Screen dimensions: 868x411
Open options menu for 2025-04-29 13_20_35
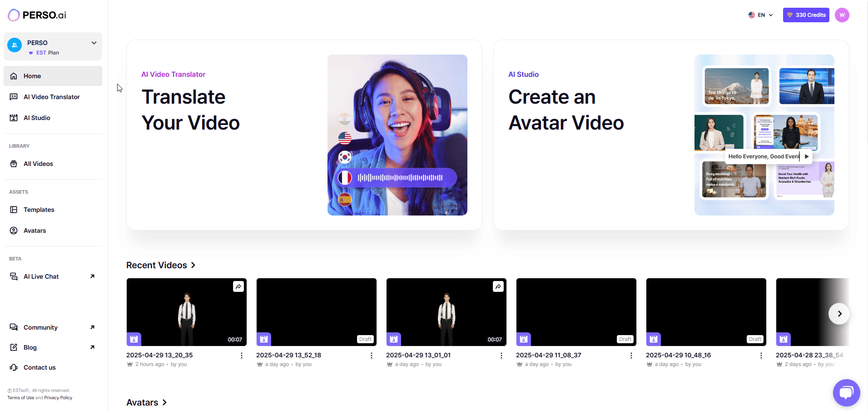pyautogui.click(x=242, y=356)
